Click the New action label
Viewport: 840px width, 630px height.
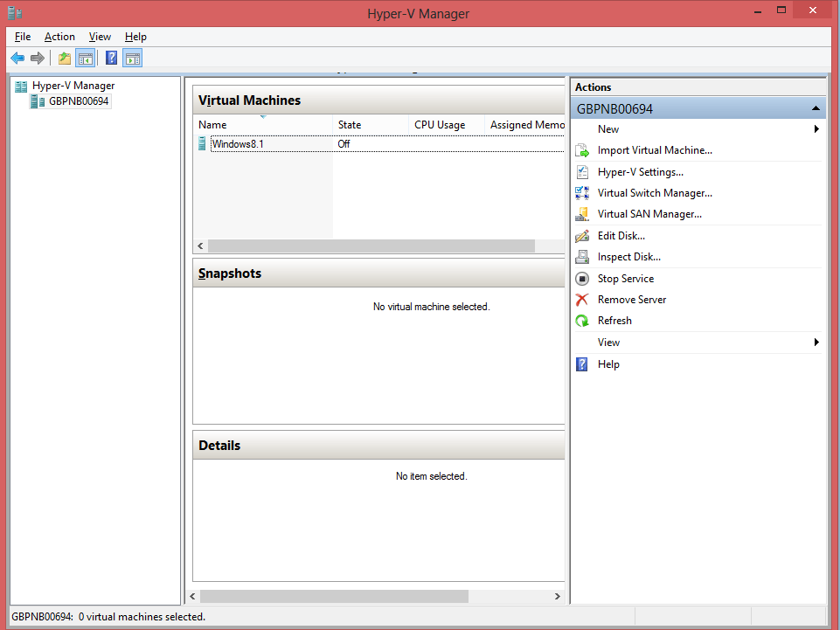click(x=608, y=129)
